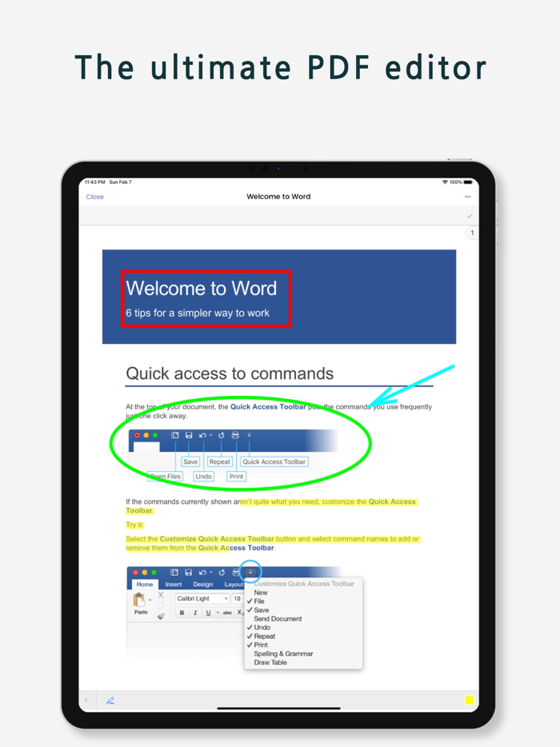Click the sidebar layout icon above the Home tab
The height and width of the screenshot is (747, 560).
[x=174, y=572]
